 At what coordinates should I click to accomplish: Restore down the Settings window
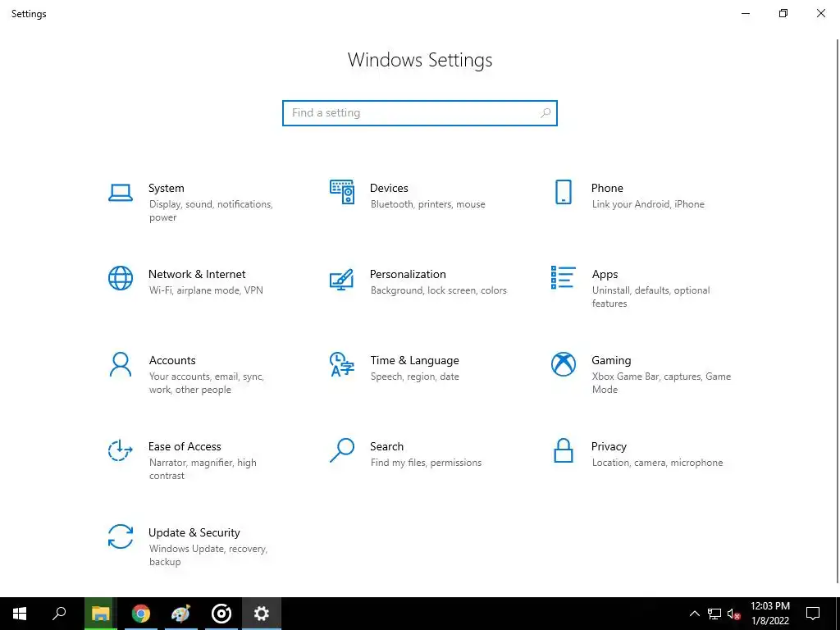[783, 13]
